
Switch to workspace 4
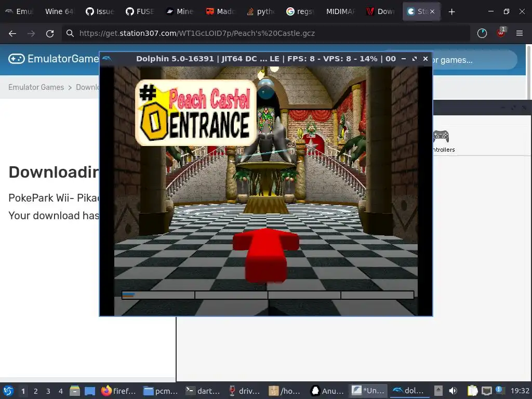[61, 391]
